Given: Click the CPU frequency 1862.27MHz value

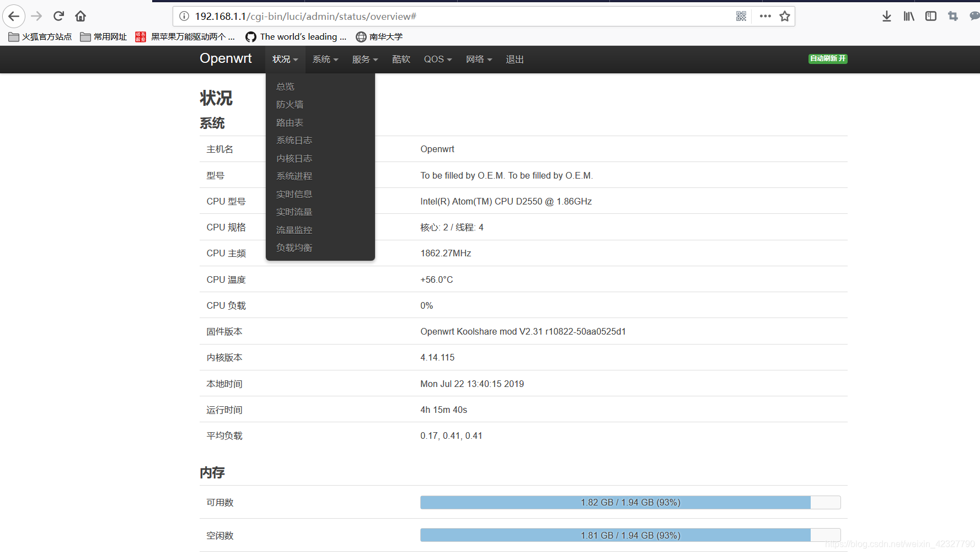Looking at the screenshot, I should click(446, 253).
